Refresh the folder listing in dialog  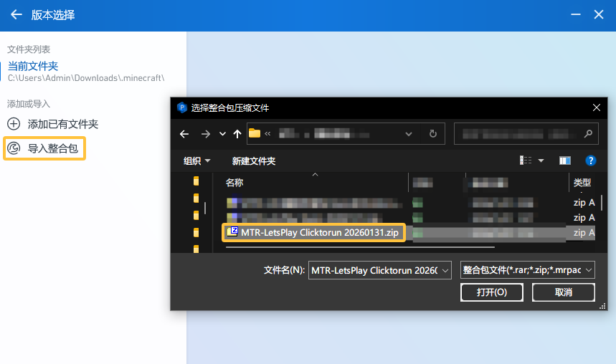tap(432, 134)
